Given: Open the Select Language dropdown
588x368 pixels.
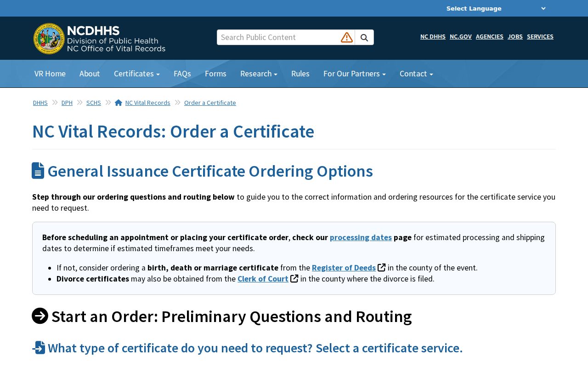Looking at the screenshot, I should pyautogui.click(x=496, y=8).
